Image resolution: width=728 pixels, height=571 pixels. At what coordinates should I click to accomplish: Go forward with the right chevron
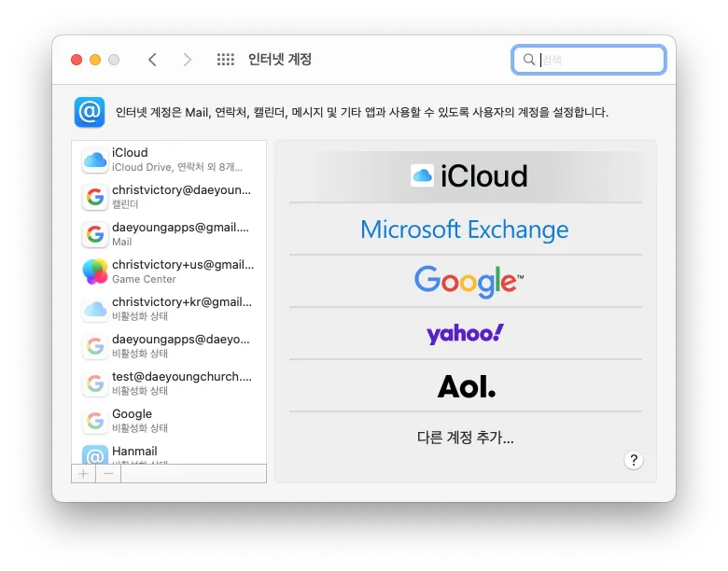pos(187,60)
